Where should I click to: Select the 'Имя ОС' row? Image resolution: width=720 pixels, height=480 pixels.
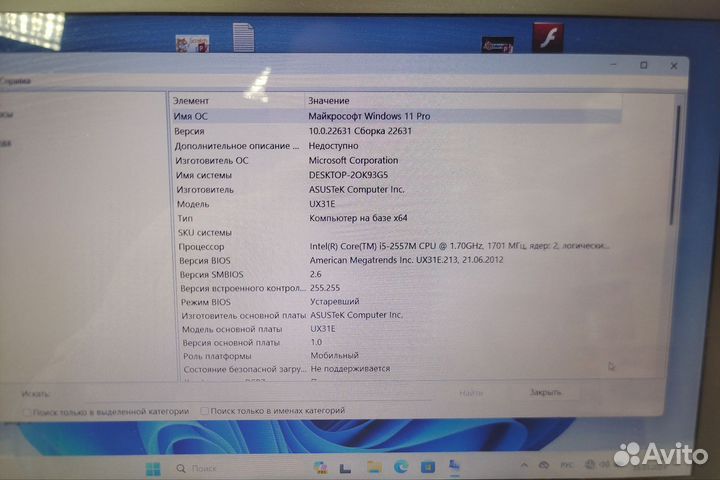(x=396, y=116)
